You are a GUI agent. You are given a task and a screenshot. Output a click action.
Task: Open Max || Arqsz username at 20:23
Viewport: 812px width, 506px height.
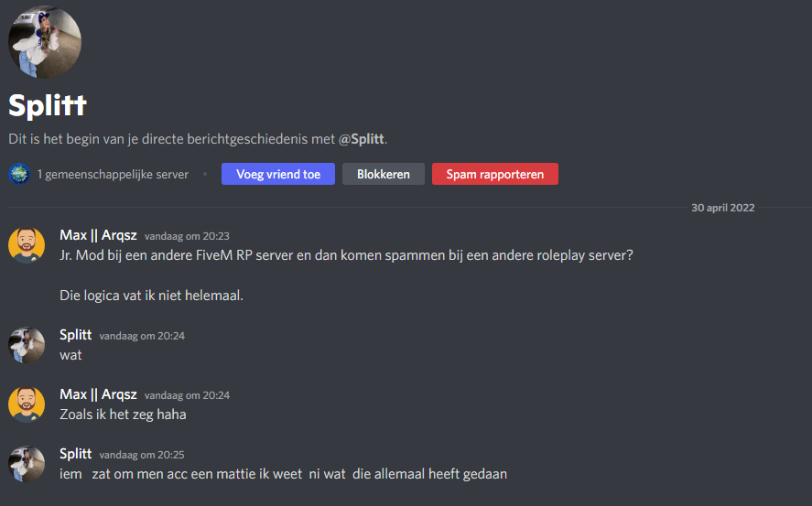(x=98, y=235)
